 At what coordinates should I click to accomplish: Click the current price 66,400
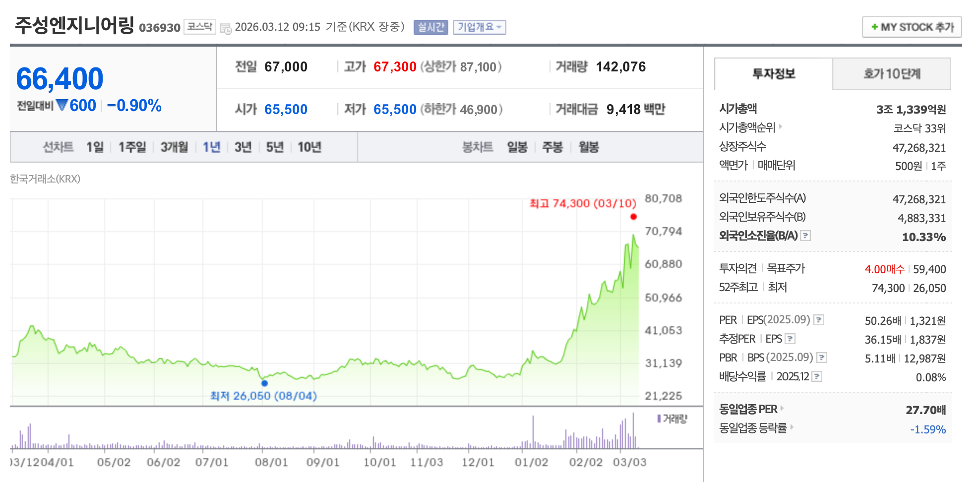click(60, 79)
